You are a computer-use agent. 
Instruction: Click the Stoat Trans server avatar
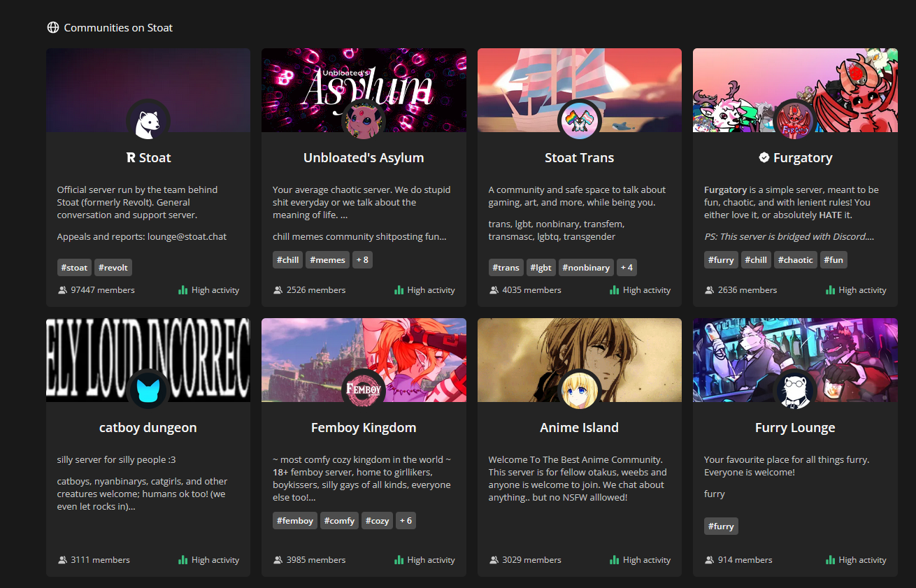tap(580, 121)
